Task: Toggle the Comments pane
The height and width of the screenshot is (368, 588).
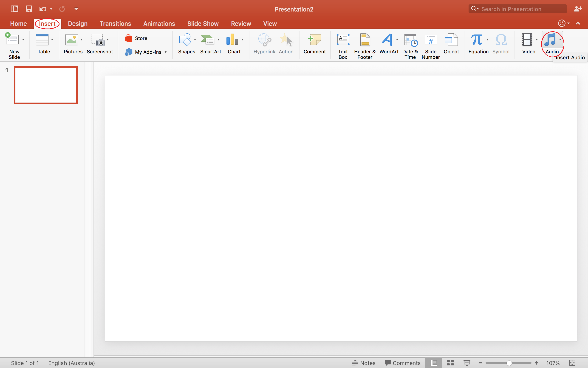Action: click(403, 363)
